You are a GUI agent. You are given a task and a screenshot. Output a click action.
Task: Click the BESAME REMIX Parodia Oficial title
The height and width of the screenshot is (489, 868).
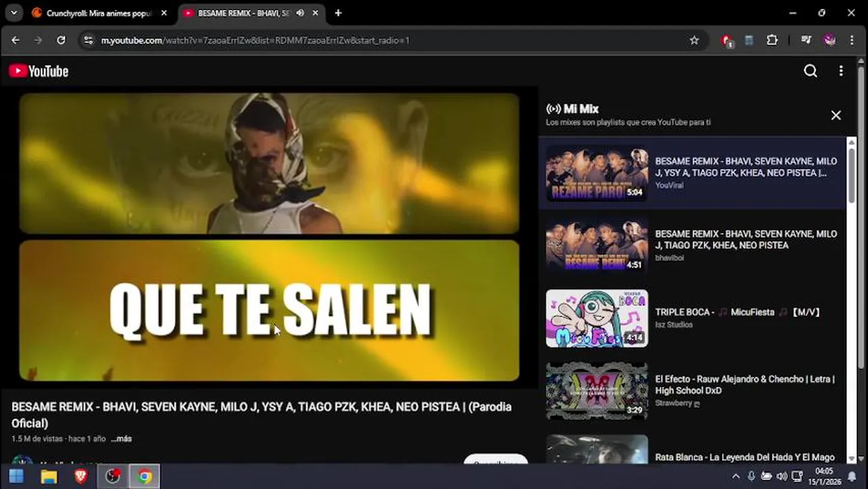coord(261,415)
